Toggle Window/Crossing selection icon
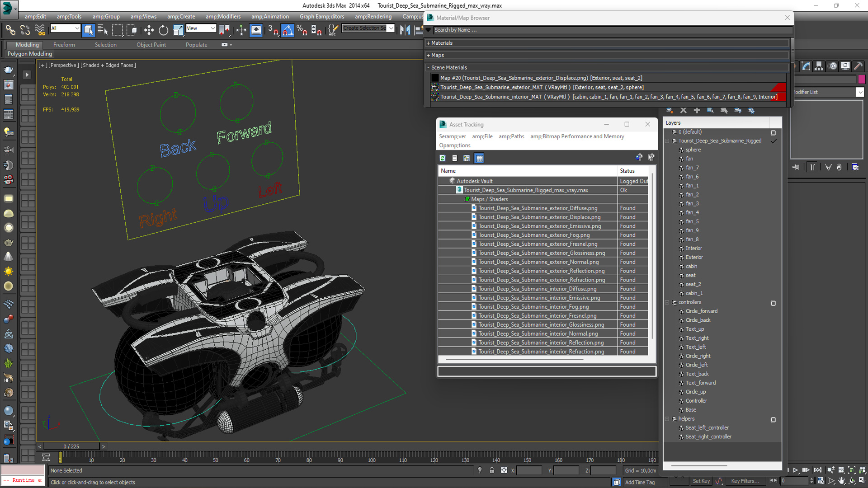 coord(132,30)
